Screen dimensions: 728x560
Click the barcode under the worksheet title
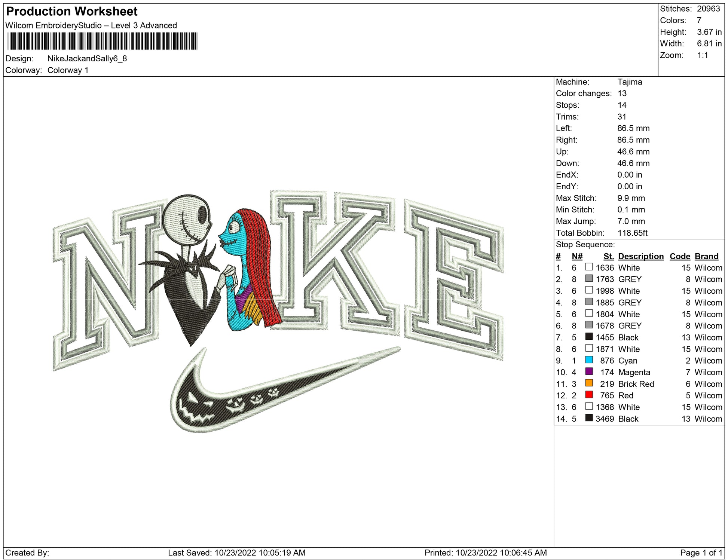click(102, 41)
